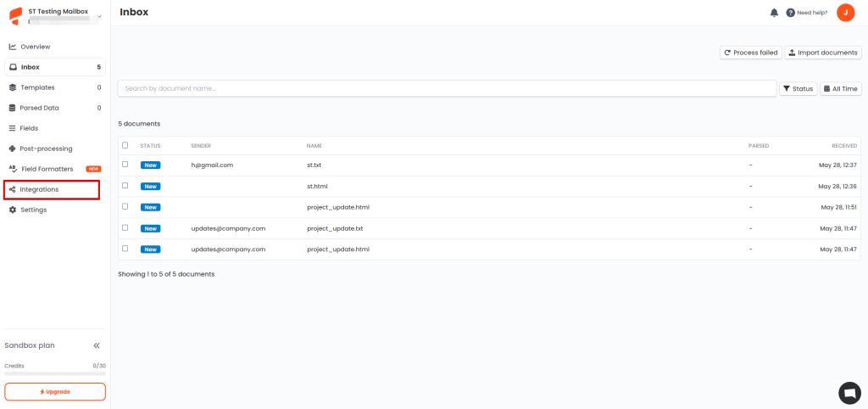Screen dimensions: 868x409
Task: Click the document name search field
Action: pyautogui.click(x=447, y=88)
